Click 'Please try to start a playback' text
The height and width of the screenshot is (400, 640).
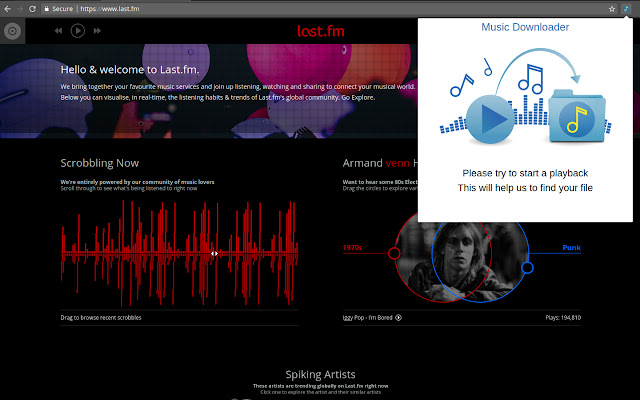[525, 173]
